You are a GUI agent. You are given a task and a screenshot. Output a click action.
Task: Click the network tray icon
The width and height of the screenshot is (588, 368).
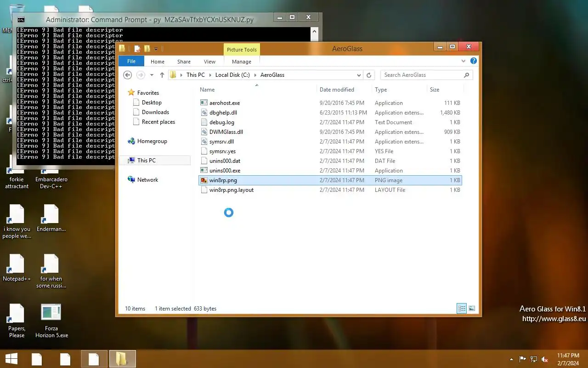534,359
